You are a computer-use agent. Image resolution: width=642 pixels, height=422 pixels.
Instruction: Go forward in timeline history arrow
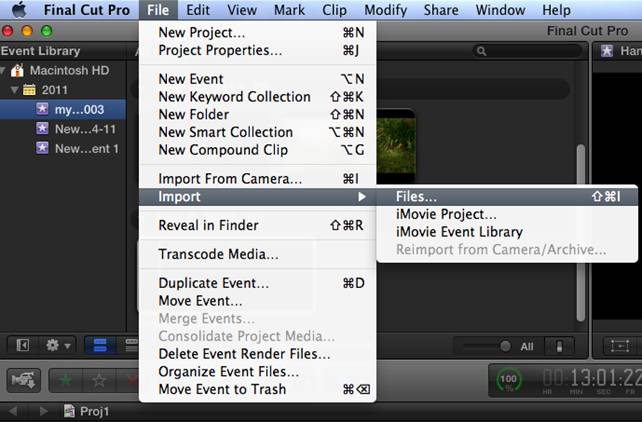[x=43, y=411]
